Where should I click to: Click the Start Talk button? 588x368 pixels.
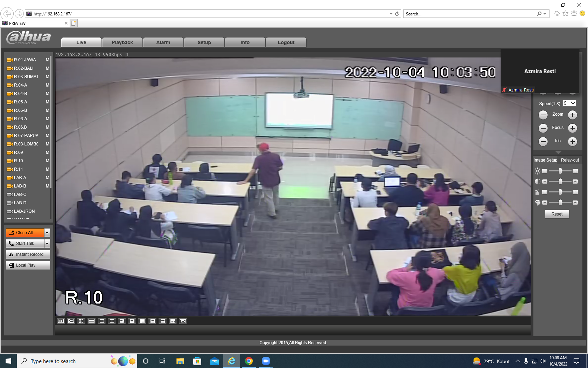[25, 244]
